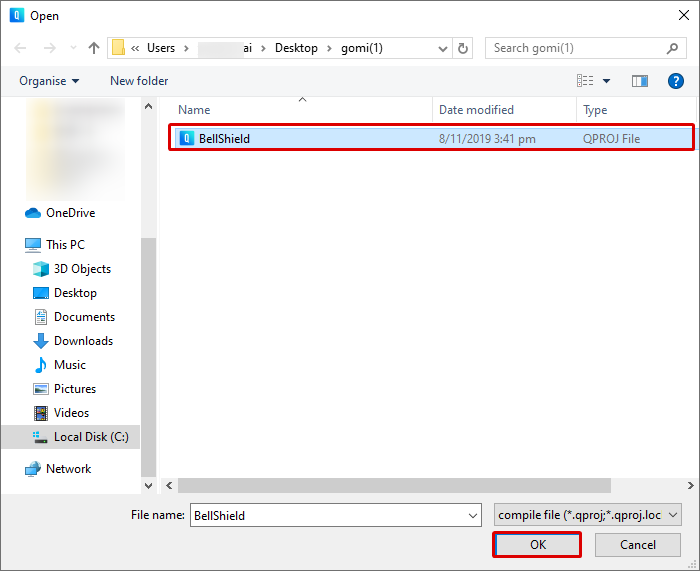This screenshot has width=700, height=571.
Task: Click the Up one level arrow
Action: pyautogui.click(x=94, y=48)
